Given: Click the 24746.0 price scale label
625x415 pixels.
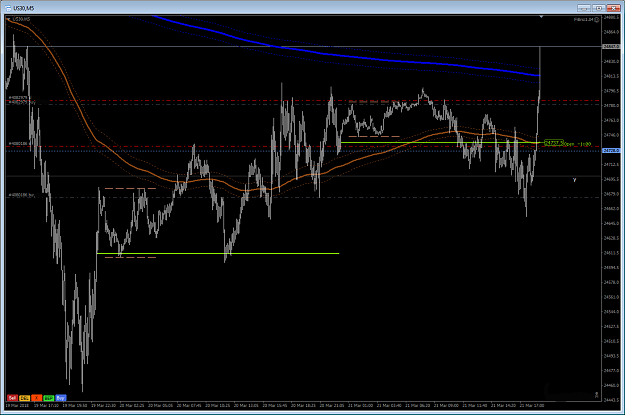Looking at the screenshot, I should 611,135.
